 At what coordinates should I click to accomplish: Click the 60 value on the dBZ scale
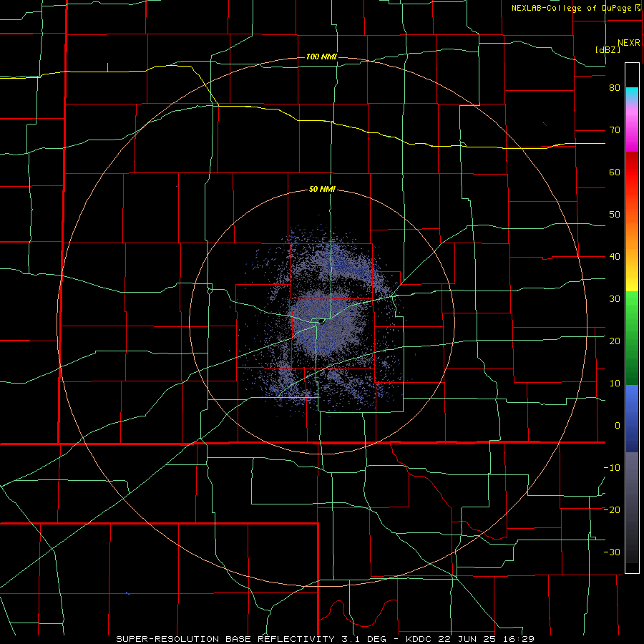click(615, 172)
